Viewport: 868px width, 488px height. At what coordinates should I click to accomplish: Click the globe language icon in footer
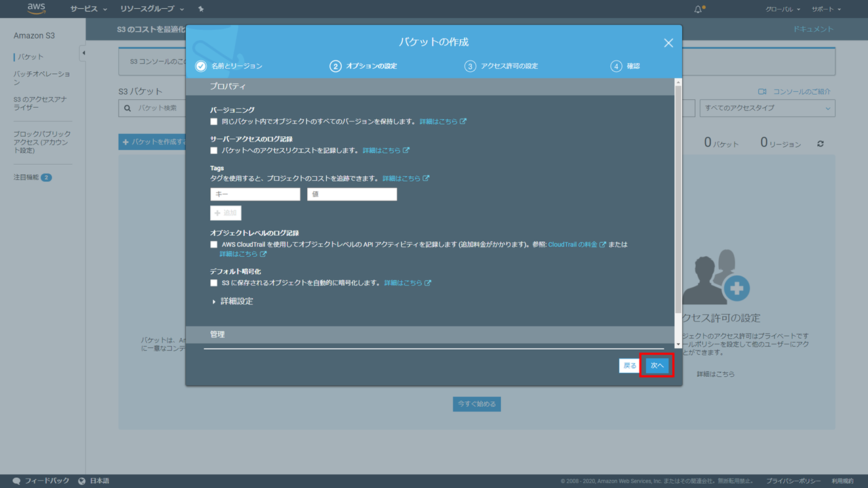(82, 481)
